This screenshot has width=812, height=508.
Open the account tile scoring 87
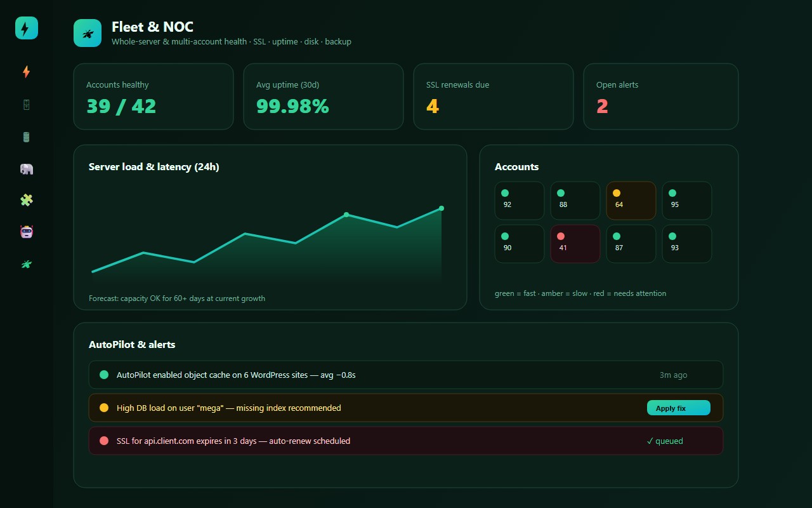[x=631, y=244]
